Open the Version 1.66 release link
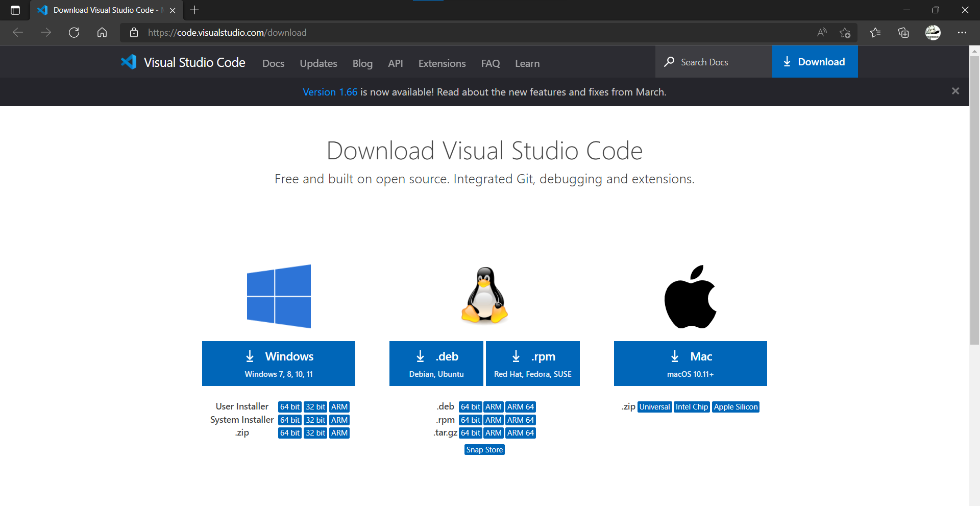The width and height of the screenshot is (980, 506). click(x=330, y=92)
